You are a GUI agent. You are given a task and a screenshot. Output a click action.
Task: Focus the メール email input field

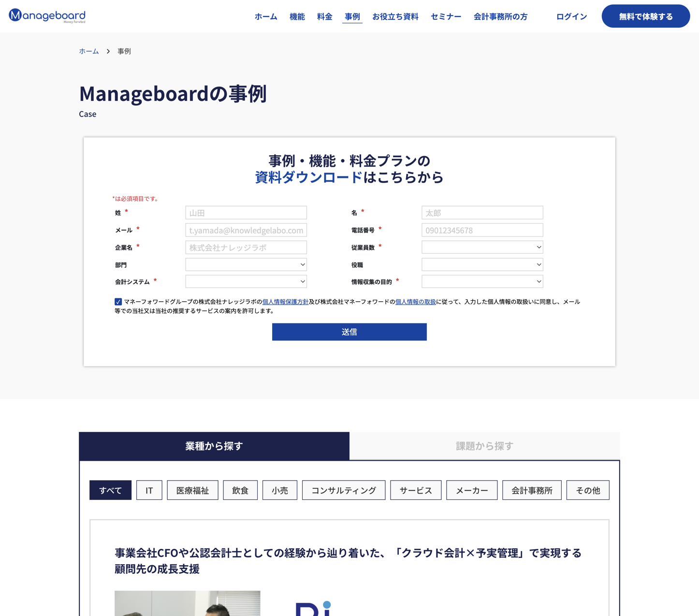[246, 230]
